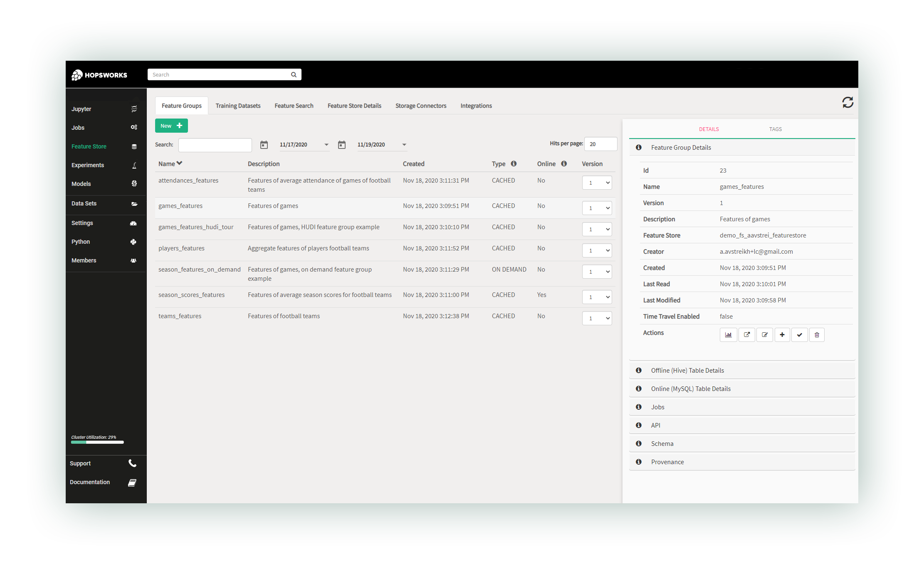Open the TAGS tab in the details panel
The image size is (924, 564).
775,129
